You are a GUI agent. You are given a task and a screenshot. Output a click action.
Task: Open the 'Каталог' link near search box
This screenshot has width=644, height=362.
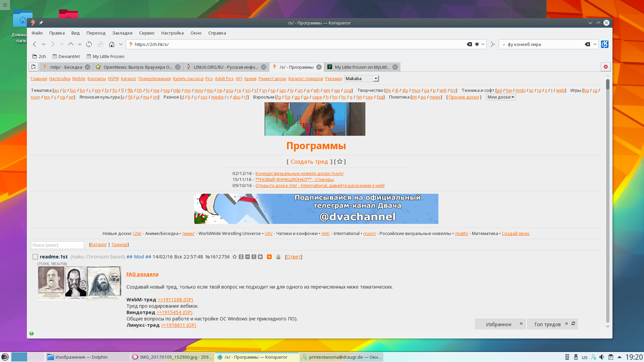pyautogui.click(x=99, y=245)
